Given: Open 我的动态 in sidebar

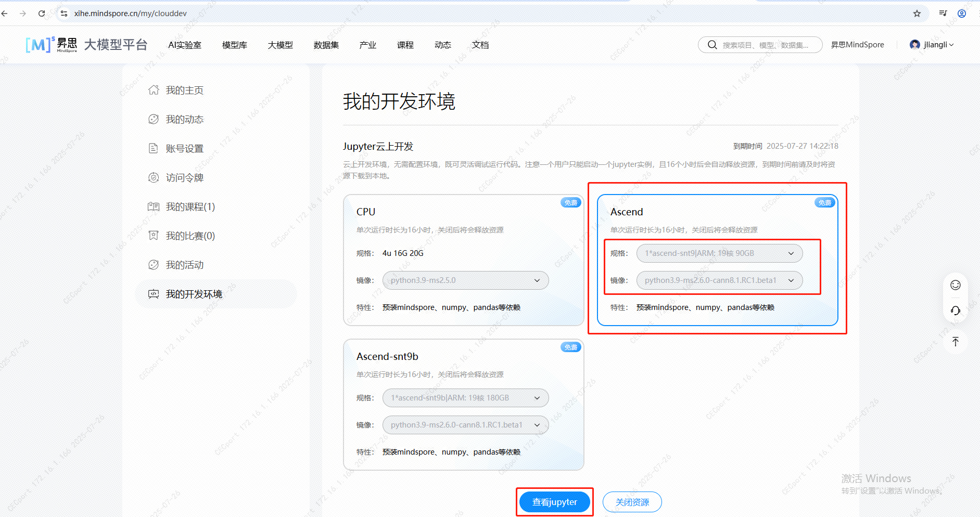Looking at the screenshot, I should tap(185, 119).
